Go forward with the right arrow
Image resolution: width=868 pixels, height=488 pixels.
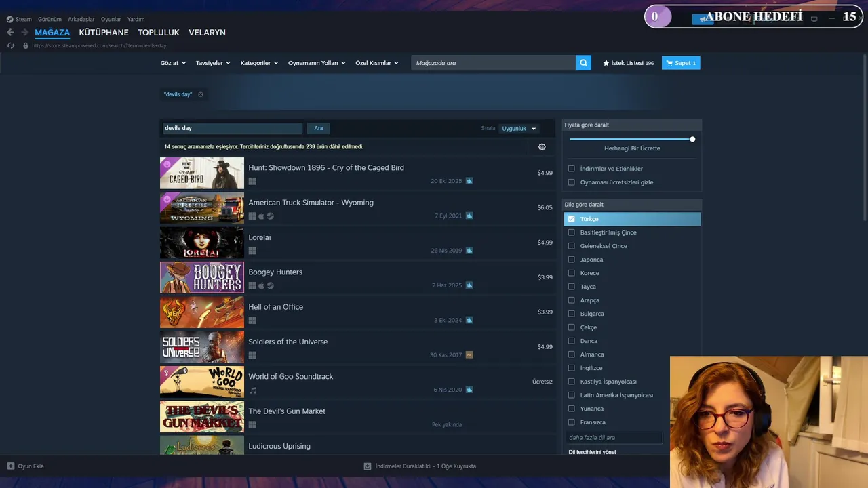[x=24, y=32]
